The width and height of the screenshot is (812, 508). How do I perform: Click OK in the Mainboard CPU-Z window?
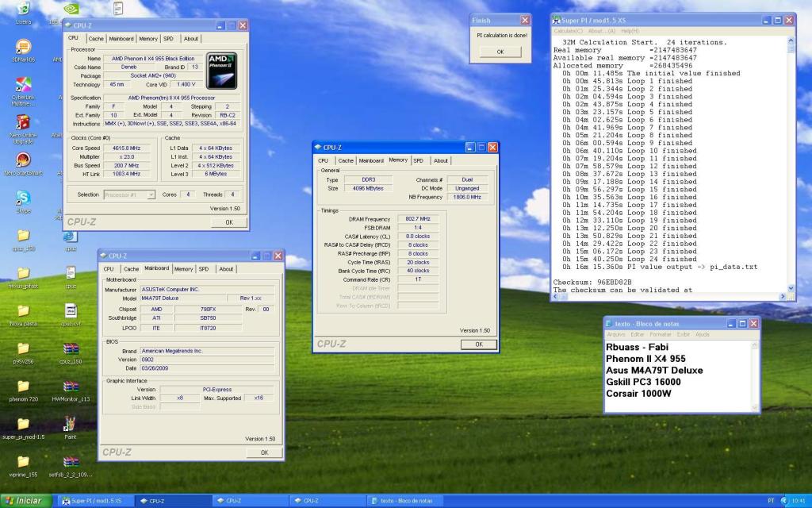pos(264,452)
